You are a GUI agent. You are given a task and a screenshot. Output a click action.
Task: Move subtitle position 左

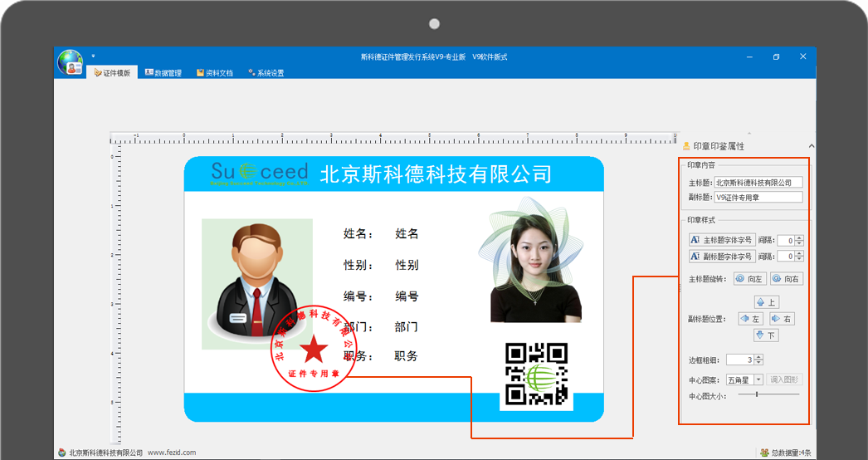[751, 319]
